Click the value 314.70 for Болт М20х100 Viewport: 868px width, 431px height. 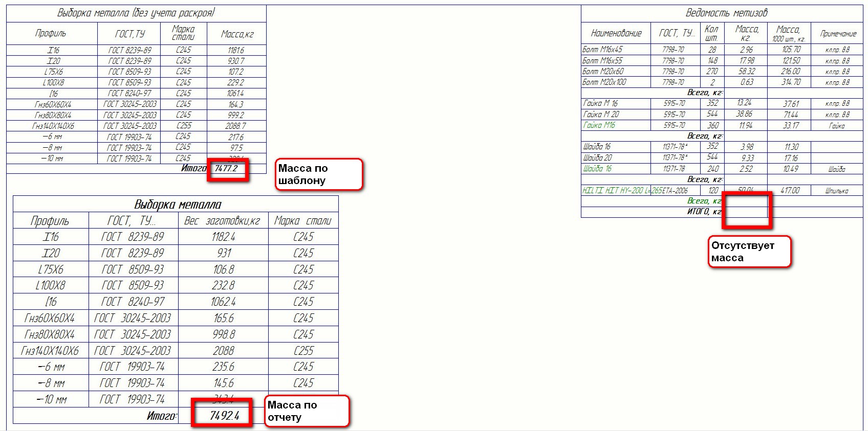(791, 82)
